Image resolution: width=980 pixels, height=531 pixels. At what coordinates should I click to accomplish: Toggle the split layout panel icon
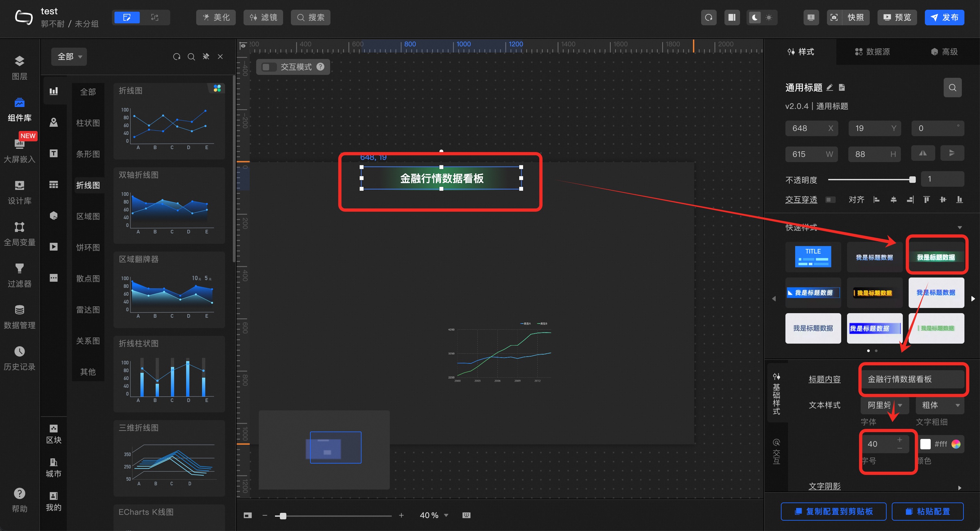(732, 18)
